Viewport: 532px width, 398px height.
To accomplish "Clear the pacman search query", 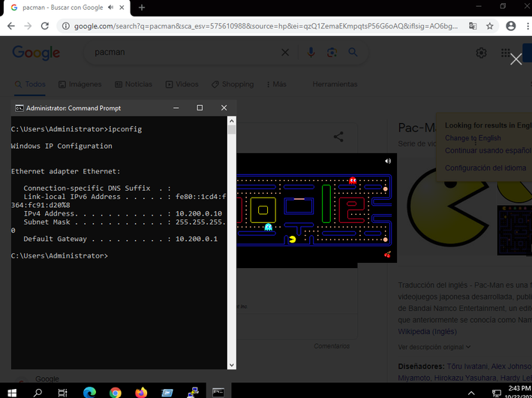I will point(285,53).
